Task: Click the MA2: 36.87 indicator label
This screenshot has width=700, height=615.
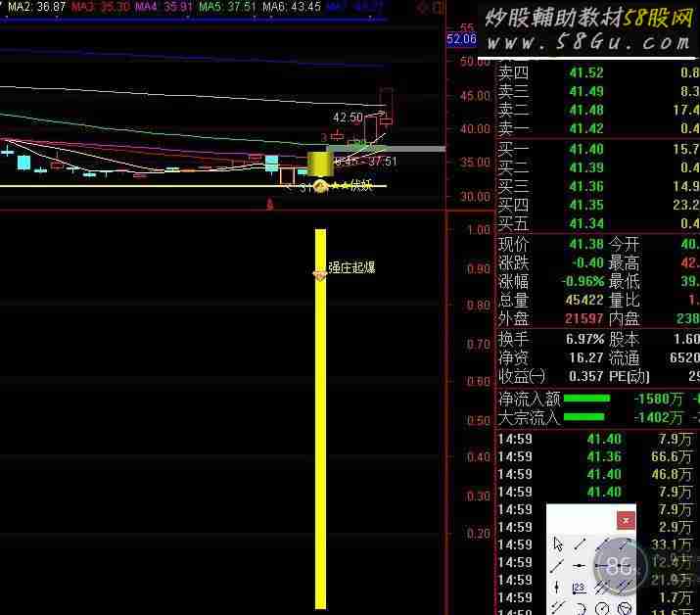Action: (36, 7)
